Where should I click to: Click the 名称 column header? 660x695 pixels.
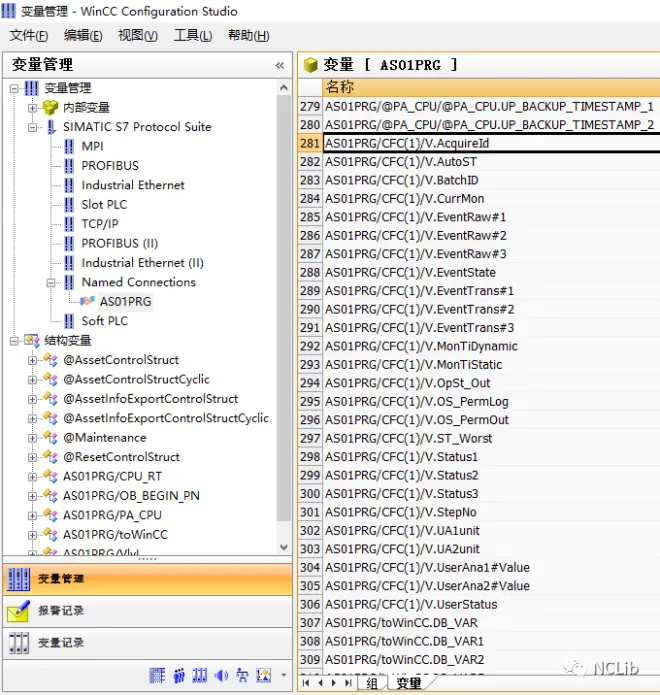491,87
